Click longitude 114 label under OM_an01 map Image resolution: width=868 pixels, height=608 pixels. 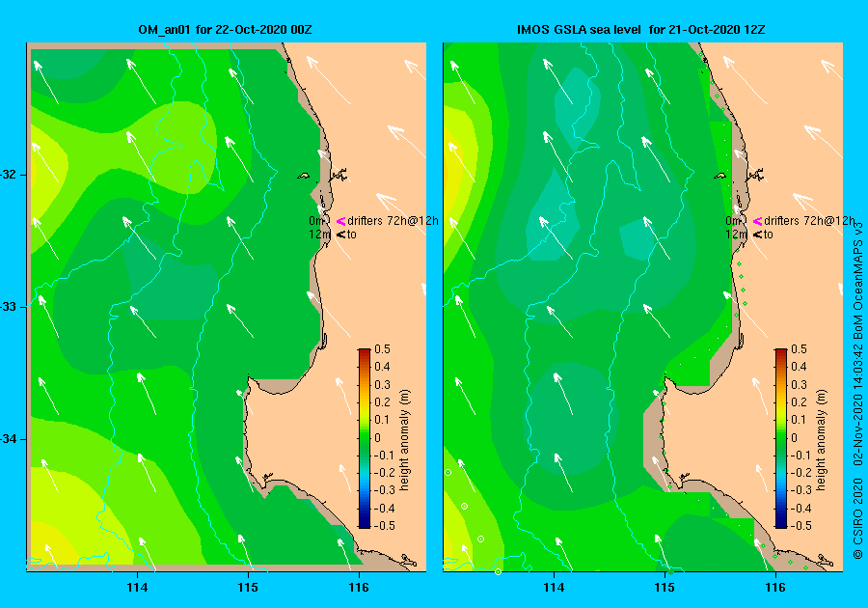tap(137, 588)
